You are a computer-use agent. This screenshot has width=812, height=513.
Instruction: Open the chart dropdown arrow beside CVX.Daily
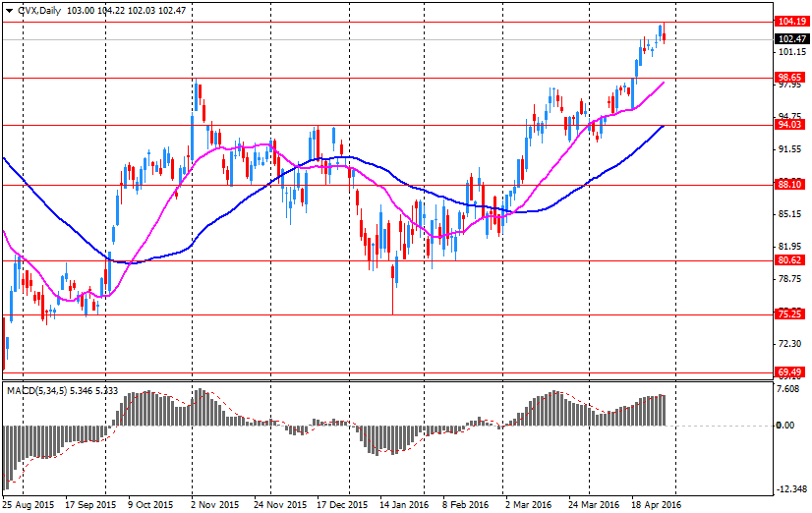[x=9, y=11]
